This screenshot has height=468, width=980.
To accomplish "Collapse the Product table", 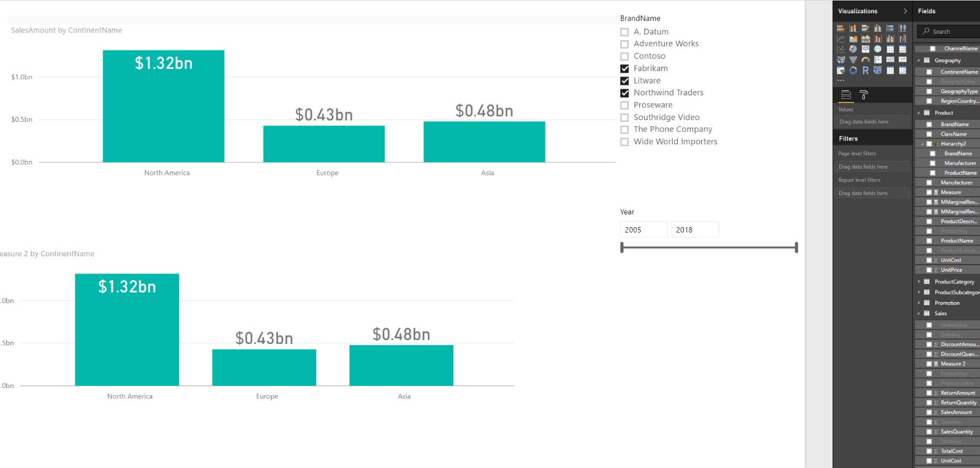I will tap(919, 113).
